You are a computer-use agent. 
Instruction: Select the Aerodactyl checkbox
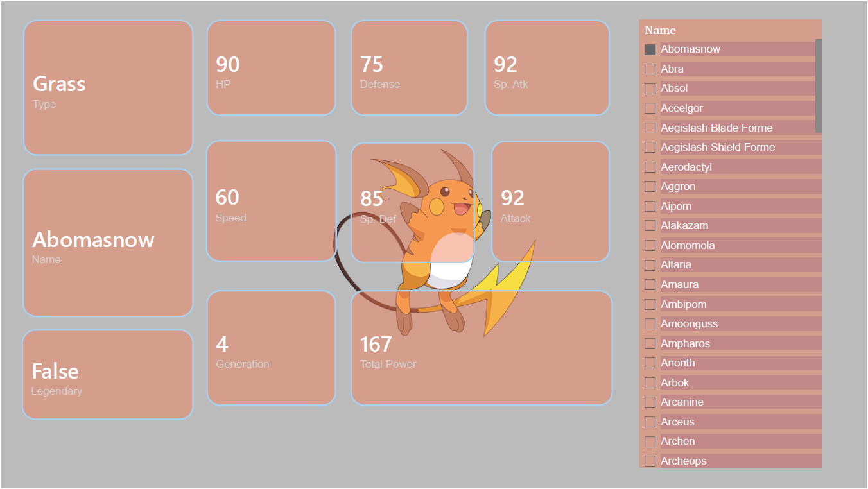pos(650,167)
